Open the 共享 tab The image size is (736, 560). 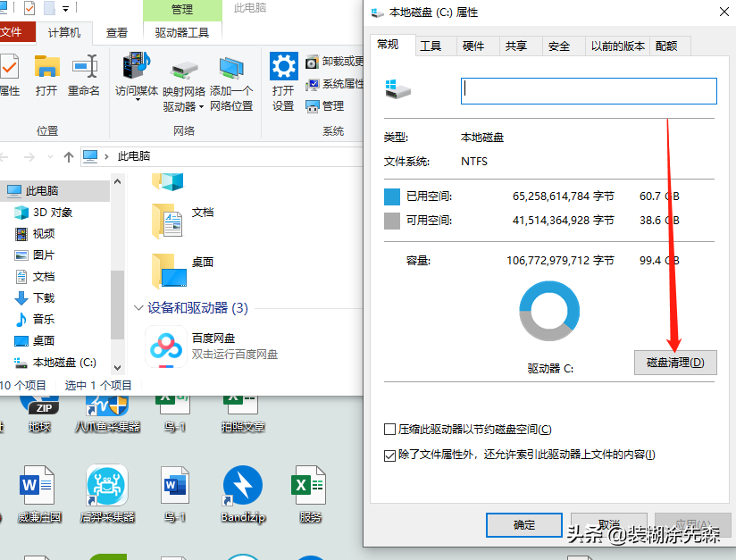(516, 46)
